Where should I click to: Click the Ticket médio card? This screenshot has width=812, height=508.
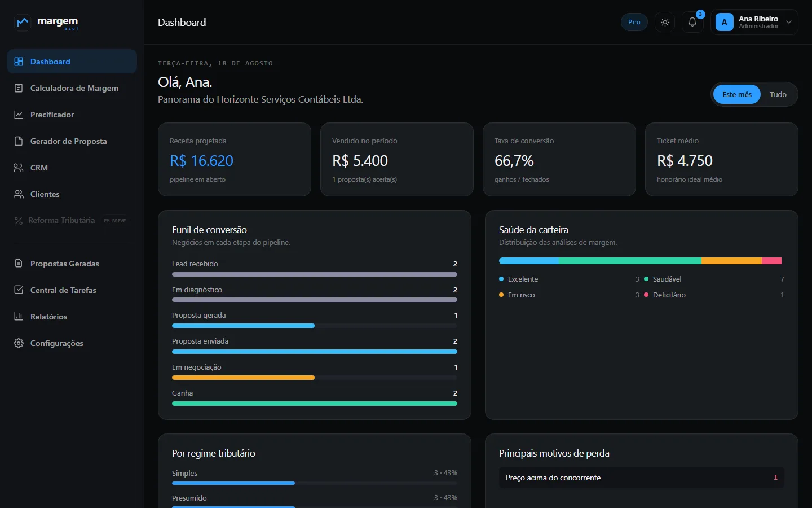pos(722,160)
